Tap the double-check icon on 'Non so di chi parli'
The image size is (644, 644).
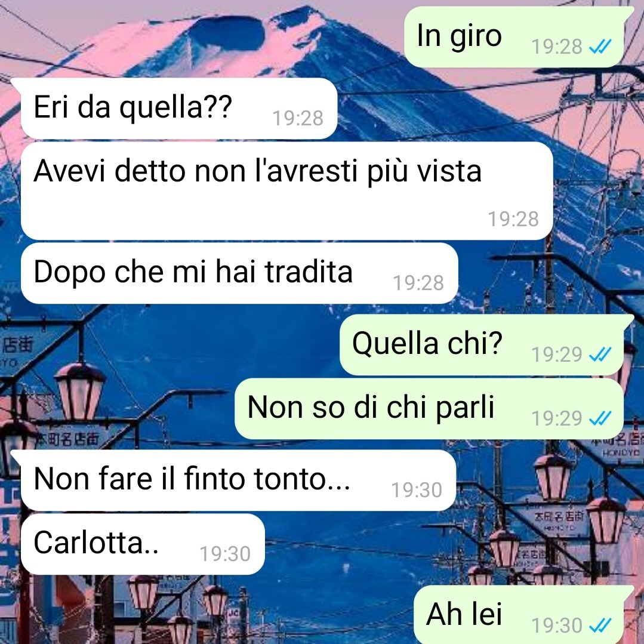tap(600, 418)
